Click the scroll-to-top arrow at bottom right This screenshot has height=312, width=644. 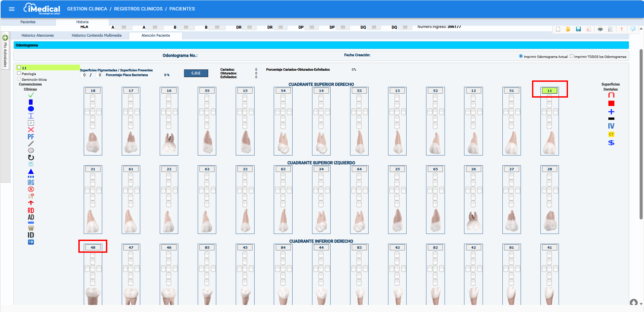pyautogui.click(x=634, y=302)
